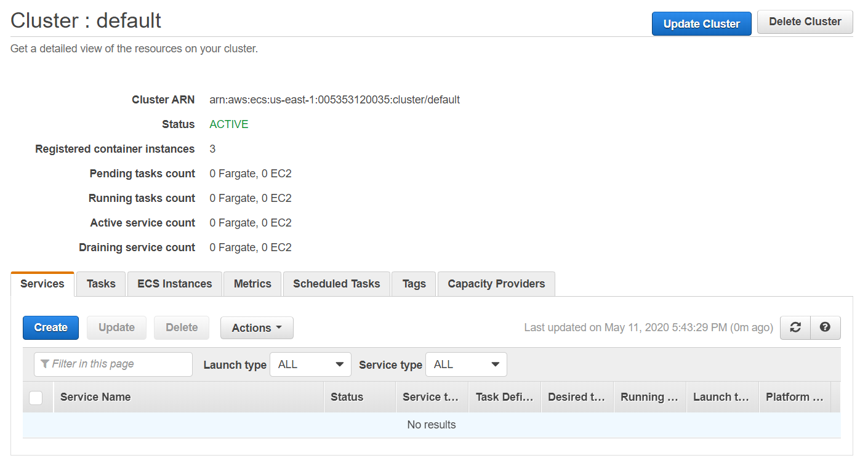
Task: Click the Last updated timestamp text
Action: (649, 328)
